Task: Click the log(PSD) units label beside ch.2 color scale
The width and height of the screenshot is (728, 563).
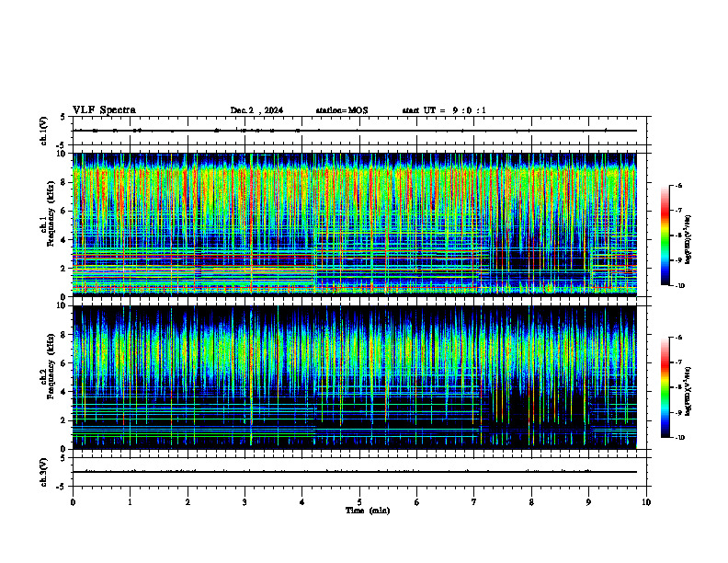Action: coord(689,391)
